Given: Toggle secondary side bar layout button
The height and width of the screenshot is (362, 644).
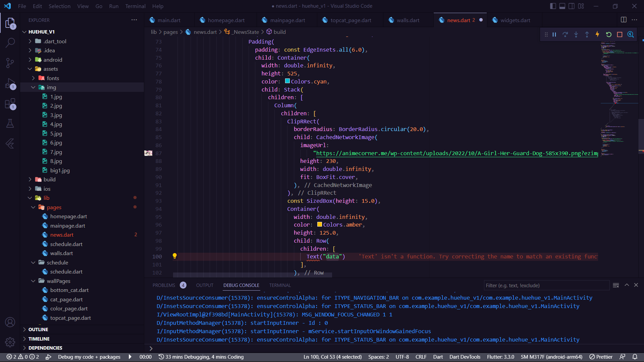Looking at the screenshot, I should click(572, 6).
